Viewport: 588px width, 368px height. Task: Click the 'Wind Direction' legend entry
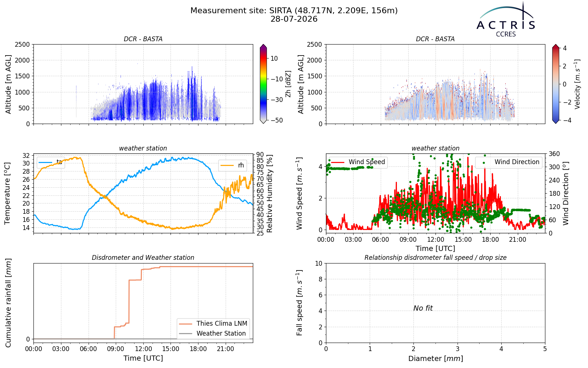509,162
